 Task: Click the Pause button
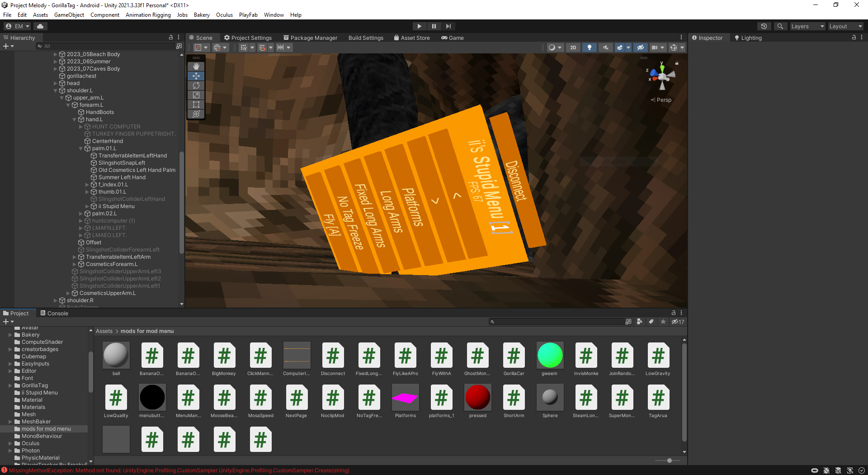[434, 26]
